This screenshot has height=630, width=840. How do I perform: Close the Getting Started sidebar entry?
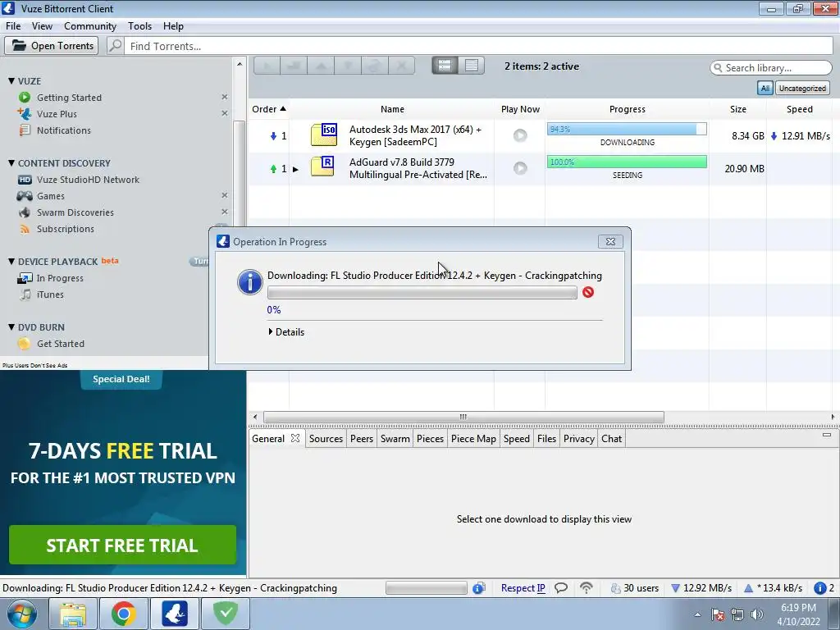[x=225, y=97]
